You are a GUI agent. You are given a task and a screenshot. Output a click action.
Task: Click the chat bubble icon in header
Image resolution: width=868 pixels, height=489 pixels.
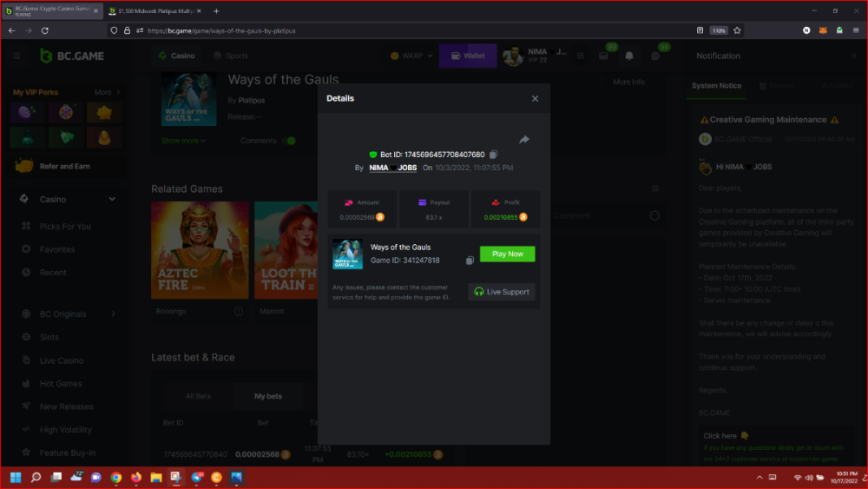pos(655,56)
